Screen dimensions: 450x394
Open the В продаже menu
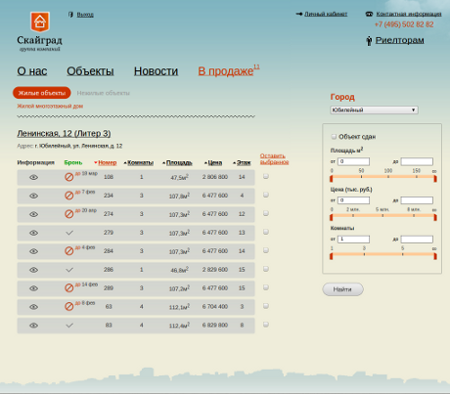tap(226, 71)
